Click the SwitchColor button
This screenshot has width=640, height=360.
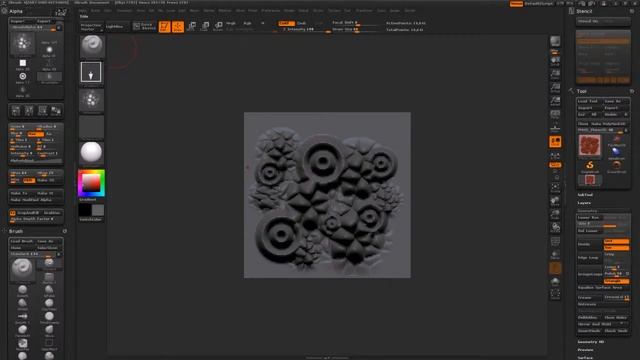coord(91,219)
